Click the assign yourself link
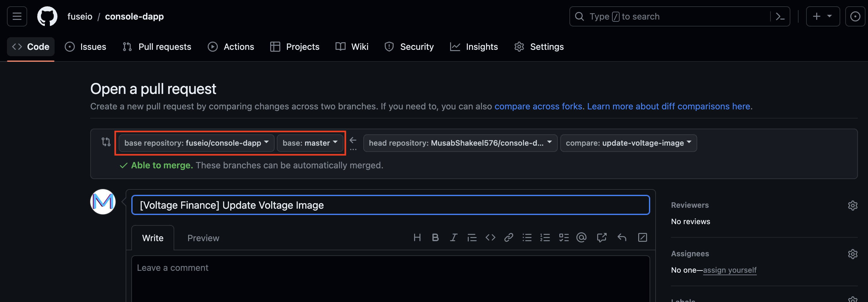 click(x=729, y=270)
